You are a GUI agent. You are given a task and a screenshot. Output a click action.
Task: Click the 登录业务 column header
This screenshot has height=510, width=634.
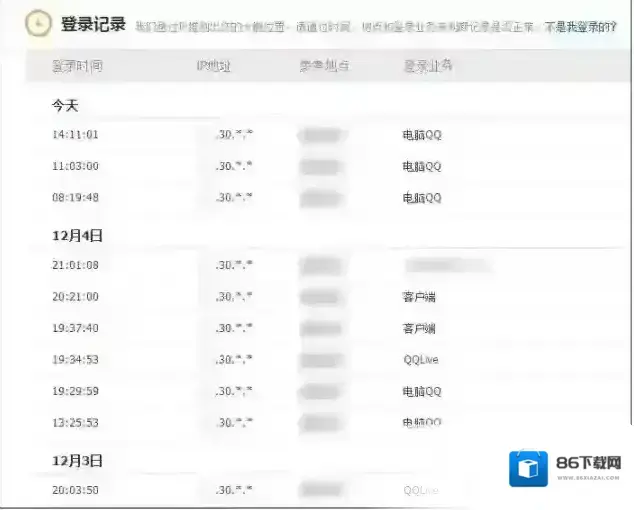[428, 66]
